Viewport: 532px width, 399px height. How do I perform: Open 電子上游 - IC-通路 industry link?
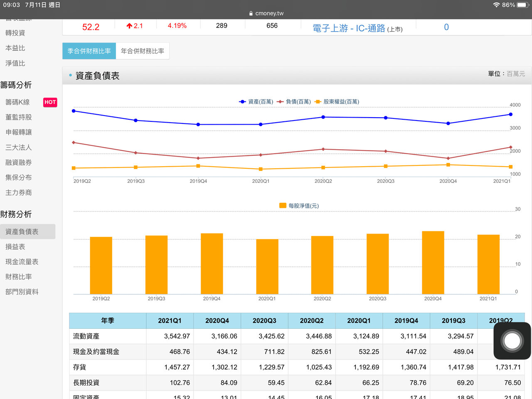(349, 28)
